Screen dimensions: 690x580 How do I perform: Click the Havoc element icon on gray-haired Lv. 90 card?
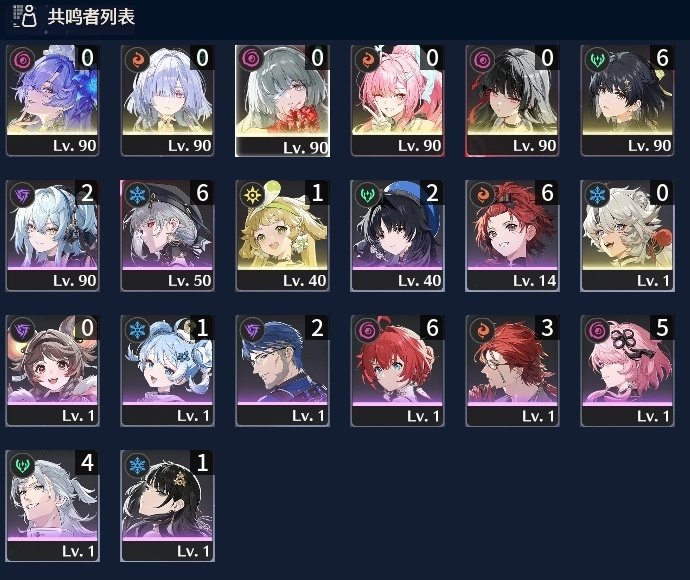(x=252, y=59)
